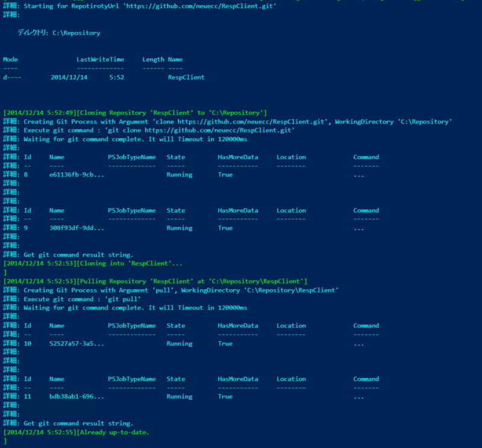The width and height of the screenshot is (482, 448).
Task: Click 'True' in the bdb38ab1-696 row
Action: click(225, 396)
